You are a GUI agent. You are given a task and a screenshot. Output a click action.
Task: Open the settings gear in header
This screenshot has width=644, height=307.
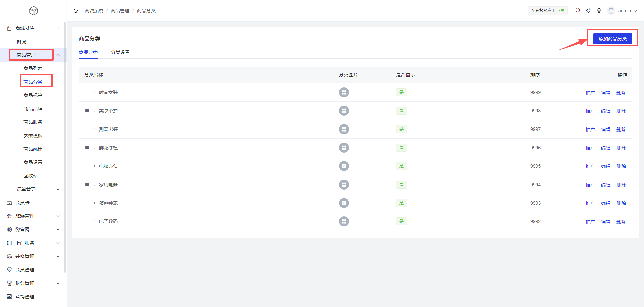599,11
